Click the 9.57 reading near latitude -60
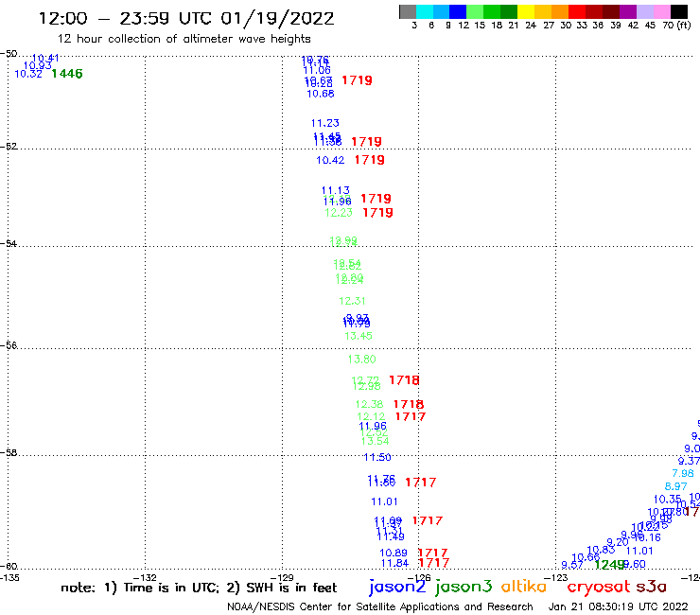This screenshot has height=615, width=700. 572,566
